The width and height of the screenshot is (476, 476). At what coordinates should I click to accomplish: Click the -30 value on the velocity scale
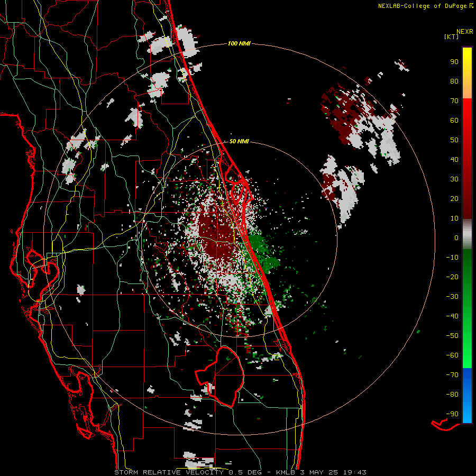point(452,297)
